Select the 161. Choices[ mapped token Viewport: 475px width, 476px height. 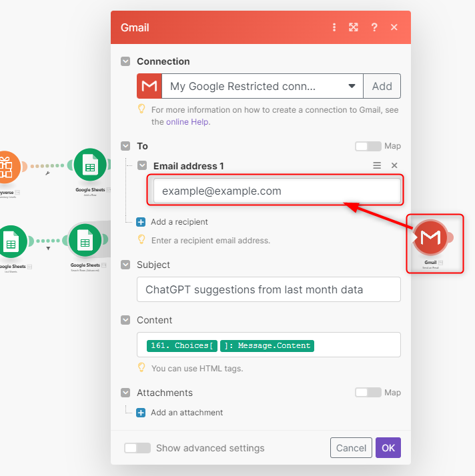coord(182,346)
